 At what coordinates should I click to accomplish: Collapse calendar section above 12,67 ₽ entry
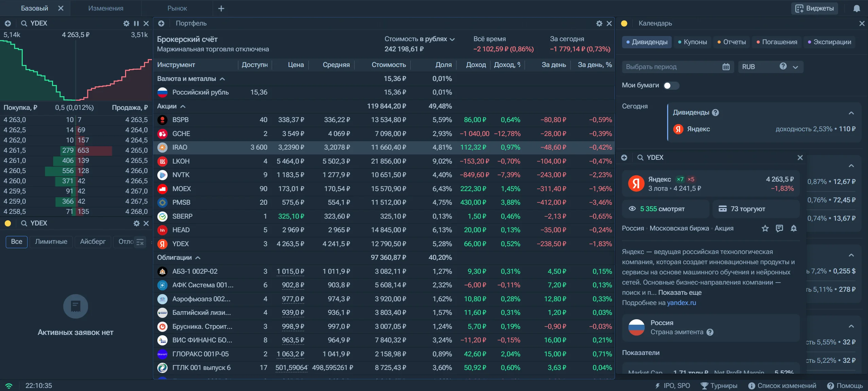point(851,166)
